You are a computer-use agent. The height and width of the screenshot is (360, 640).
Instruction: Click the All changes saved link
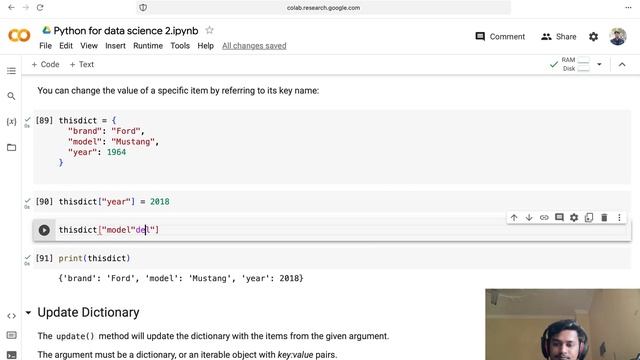click(x=254, y=46)
